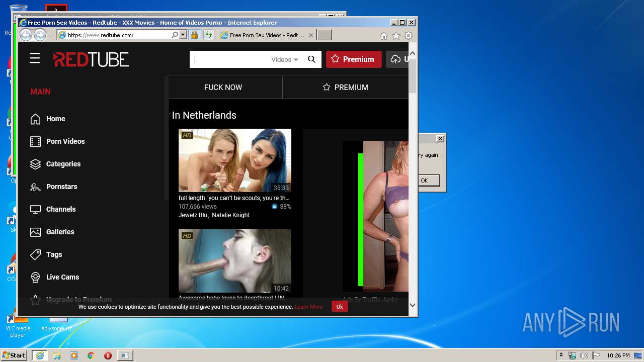Click the volume icon in system tray
The image size is (644, 362).
[584, 355]
